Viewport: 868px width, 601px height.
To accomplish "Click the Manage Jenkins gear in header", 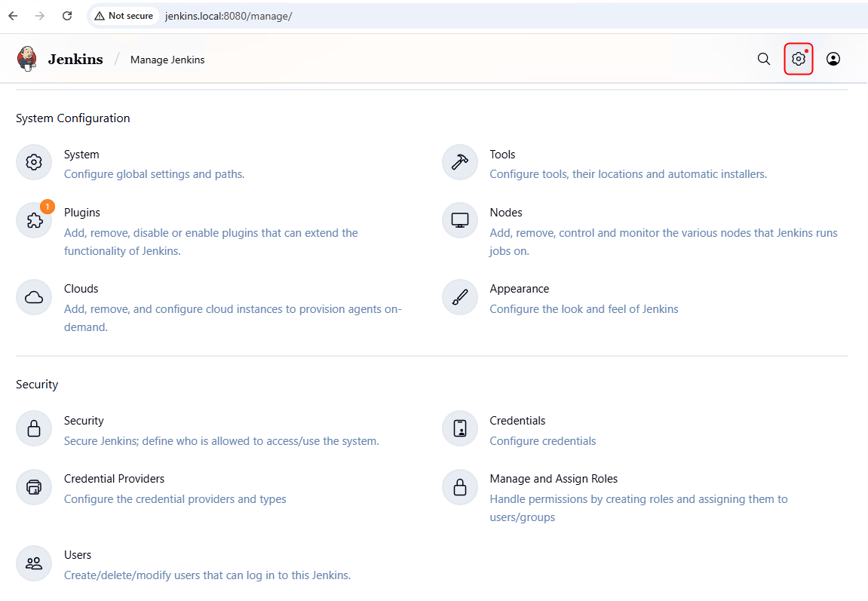I will click(x=798, y=59).
